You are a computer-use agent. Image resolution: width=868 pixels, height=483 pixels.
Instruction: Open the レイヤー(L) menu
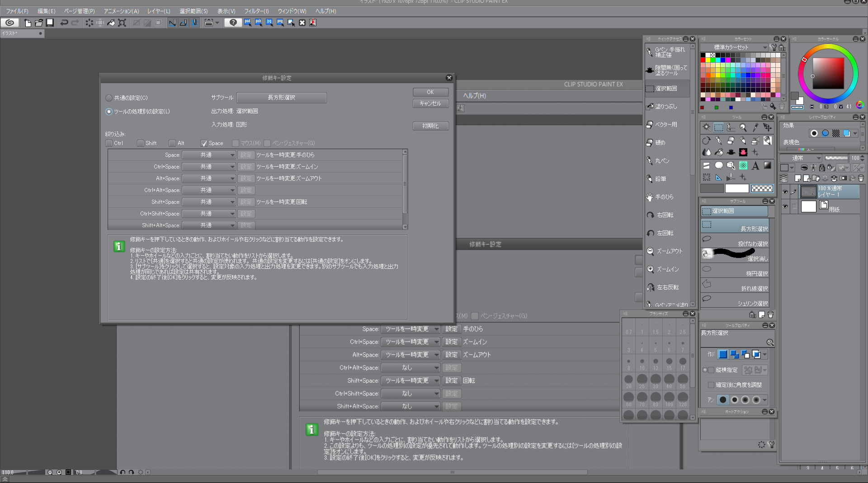(x=159, y=11)
